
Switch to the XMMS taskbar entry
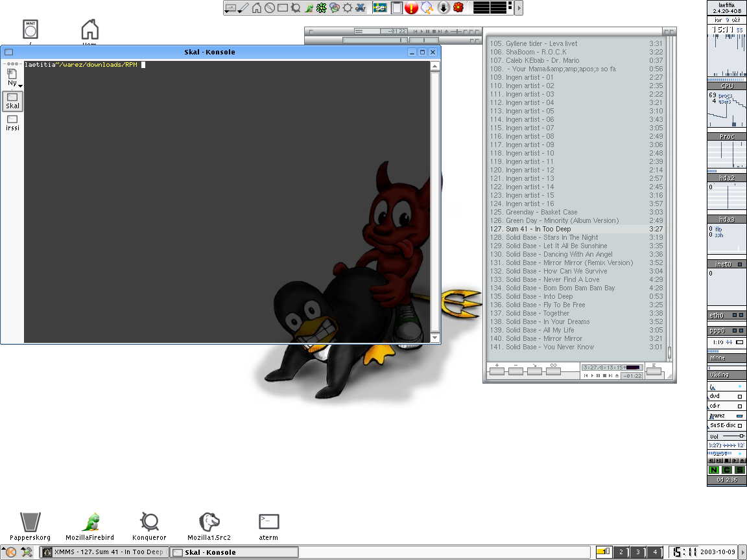[x=104, y=552]
